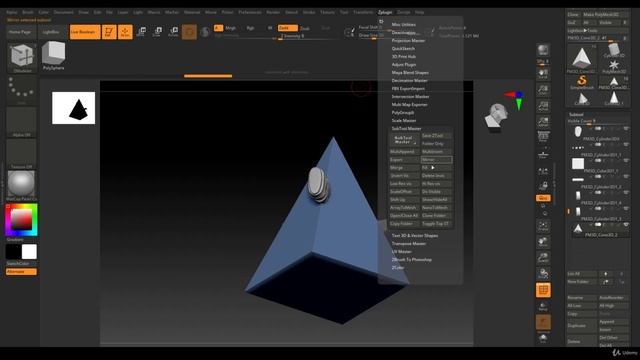Pick a color in the color picker

coord(21,220)
